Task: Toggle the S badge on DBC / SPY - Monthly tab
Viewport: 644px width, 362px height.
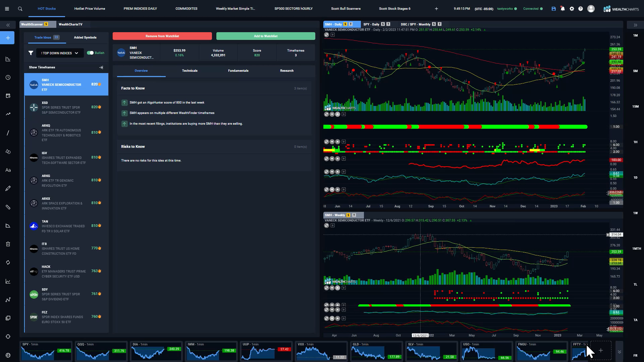Action: pyautogui.click(x=434, y=24)
